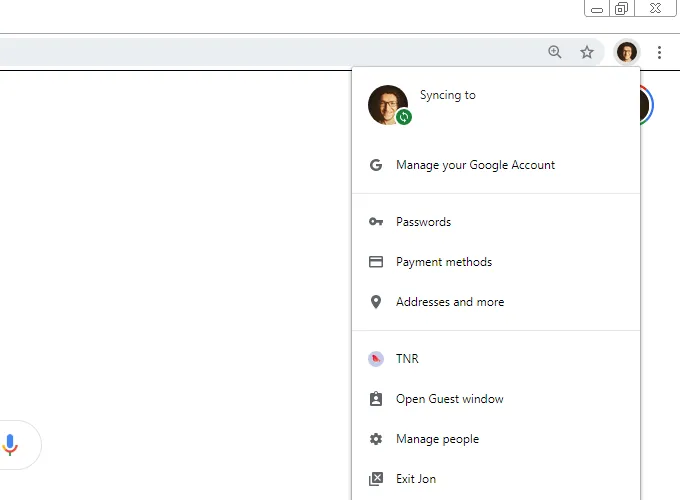Restore down the browser window
Screen dimensions: 680x500
(x=622, y=9)
